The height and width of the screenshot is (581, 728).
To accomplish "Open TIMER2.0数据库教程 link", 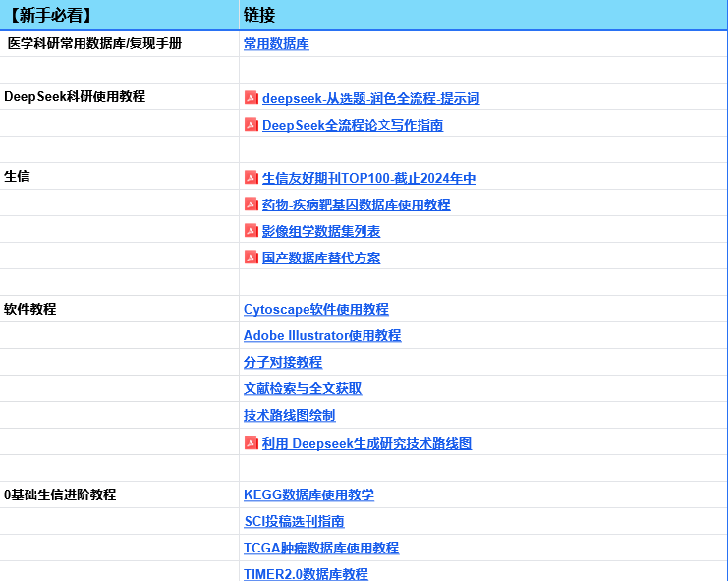I will [x=306, y=574].
